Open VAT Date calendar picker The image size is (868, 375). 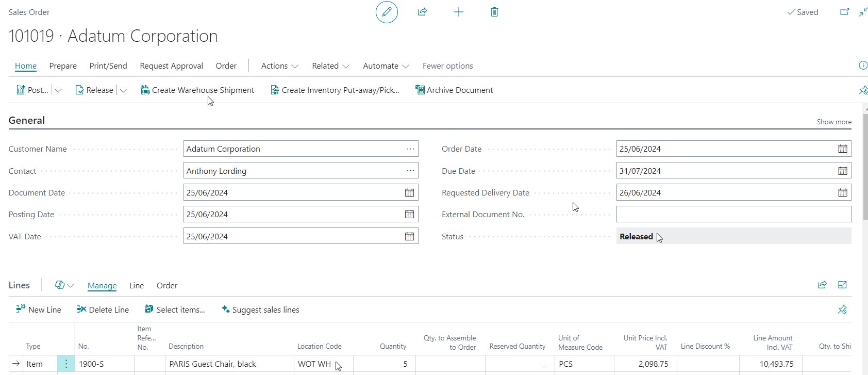click(x=410, y=236)
